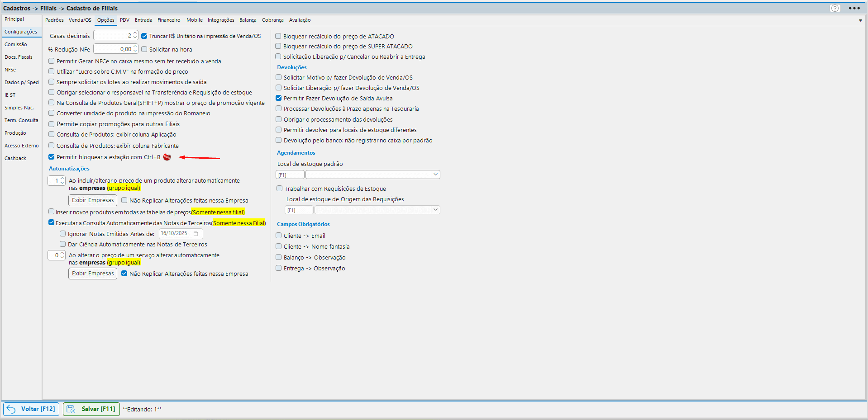The width and height of the screenshot is (868, 420).
Task: Enable Solicitar na hora checkbox
Action: click(144, 49)
